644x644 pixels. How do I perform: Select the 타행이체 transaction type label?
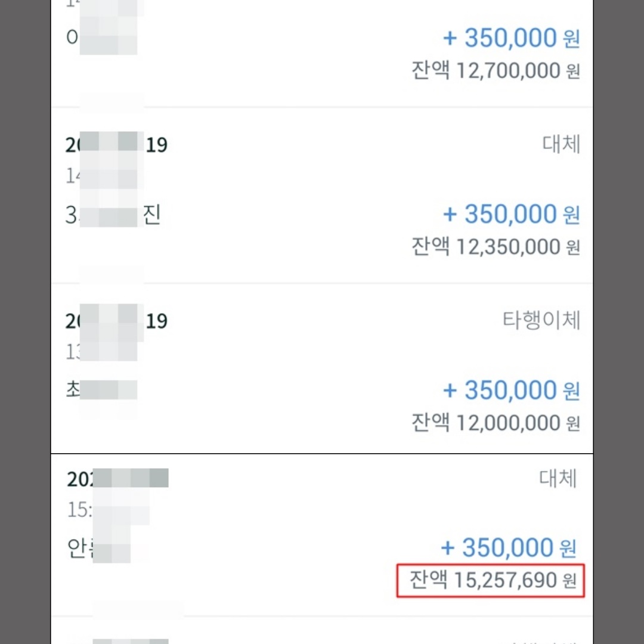(x=541, y=320)
